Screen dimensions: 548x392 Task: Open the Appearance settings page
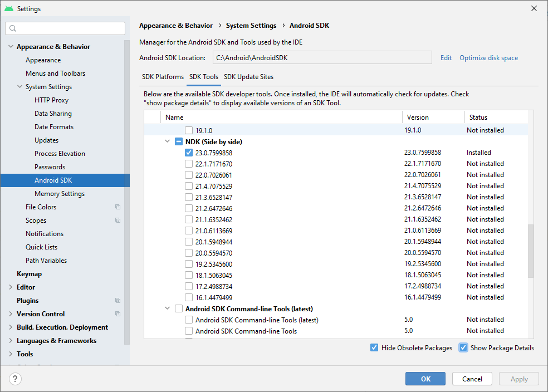coord(43,60)
